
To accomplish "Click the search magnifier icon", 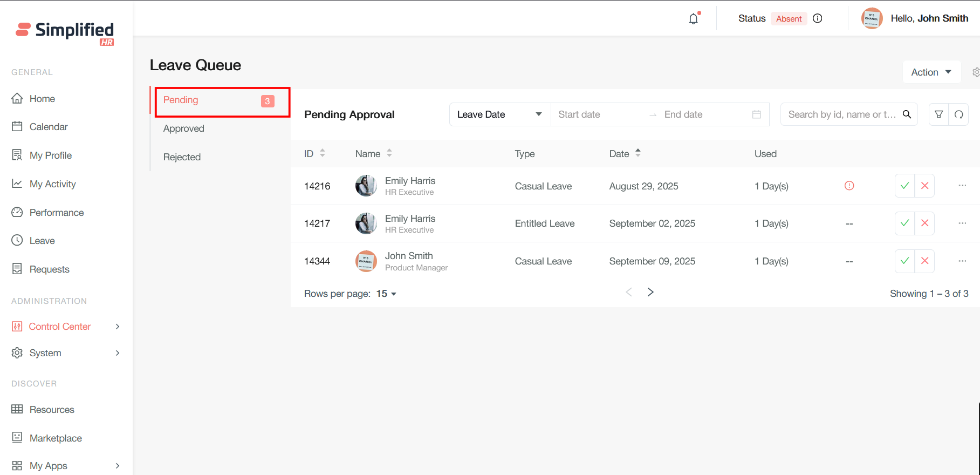I will click(907, 114).
